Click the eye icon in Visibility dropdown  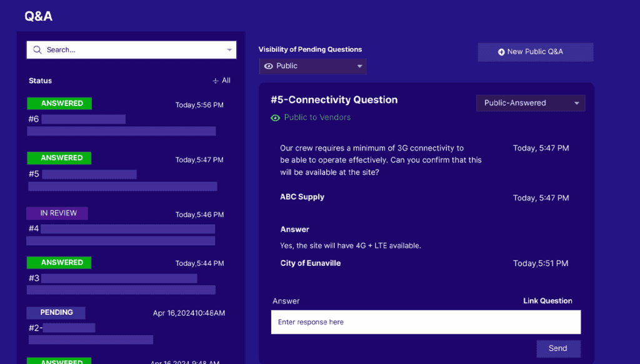pyautogui.click(x=269, y=66)
